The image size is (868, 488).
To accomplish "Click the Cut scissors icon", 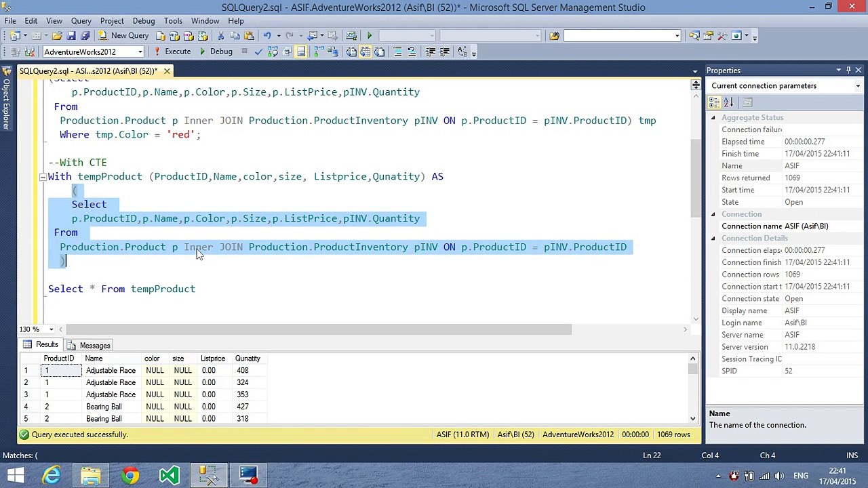I will click(220, 35).
